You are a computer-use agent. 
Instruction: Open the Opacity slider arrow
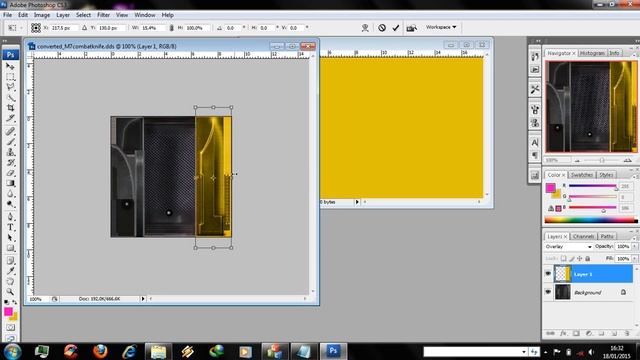point(635,247)
